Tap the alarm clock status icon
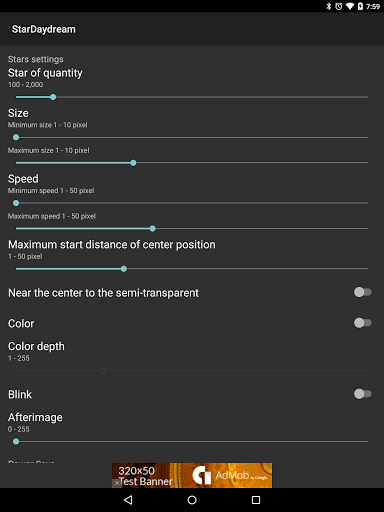Screen dimensions: 384x512 [339, 6]
